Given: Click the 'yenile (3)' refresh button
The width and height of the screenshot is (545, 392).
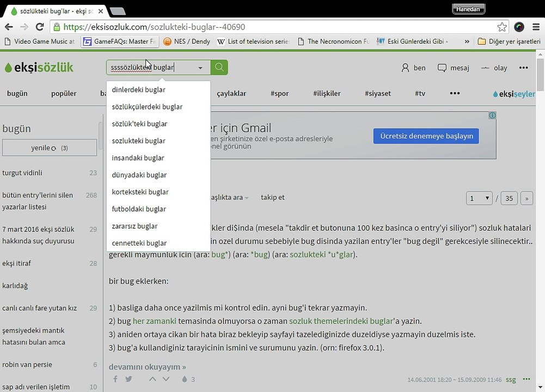Looking at the screenshot, I should click(x=50, y=148).
